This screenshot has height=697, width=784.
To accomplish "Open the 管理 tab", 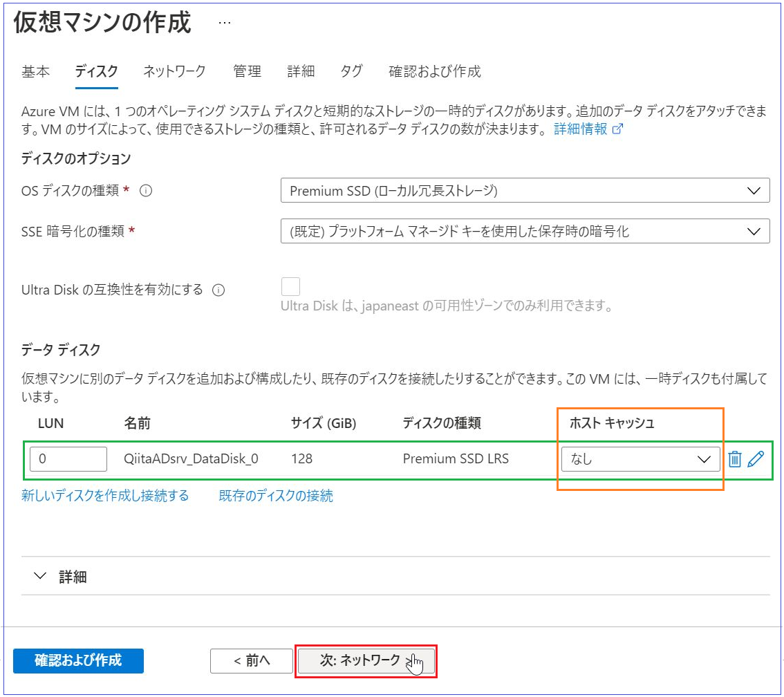I will coord(247,71).
